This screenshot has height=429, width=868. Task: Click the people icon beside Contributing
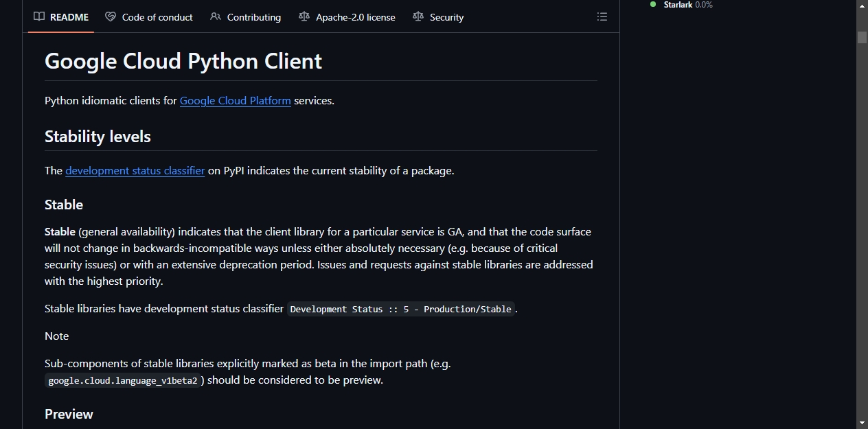pos(216,16)
